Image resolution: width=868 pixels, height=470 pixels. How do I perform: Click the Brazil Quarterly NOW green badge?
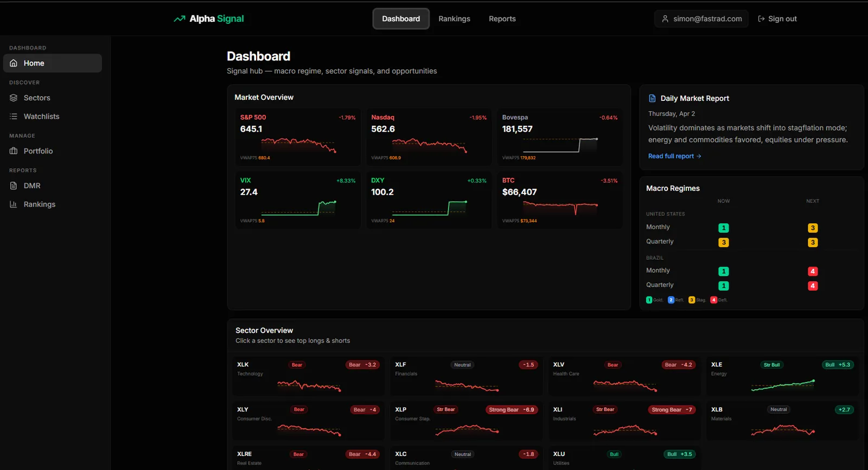click(x=724, y=286)
